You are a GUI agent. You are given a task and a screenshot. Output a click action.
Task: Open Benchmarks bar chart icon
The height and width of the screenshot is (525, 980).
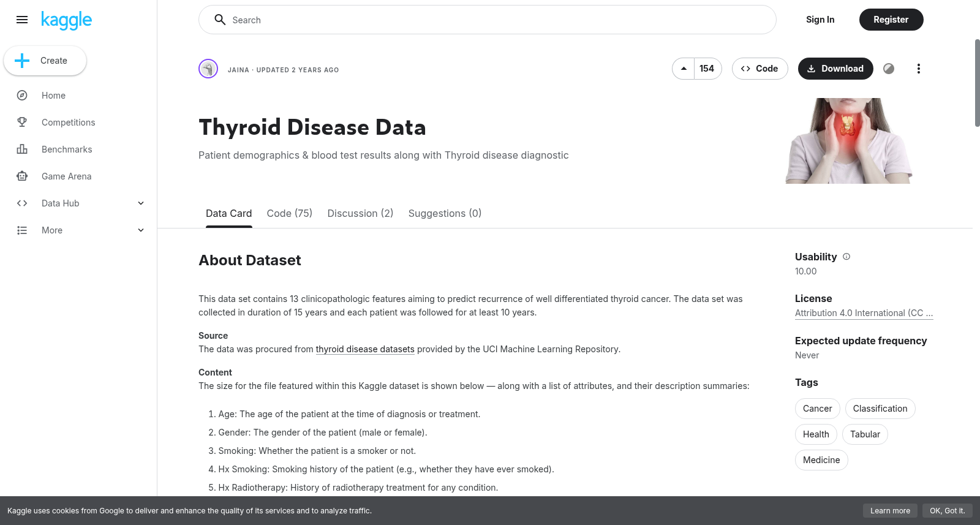point(22,149)
